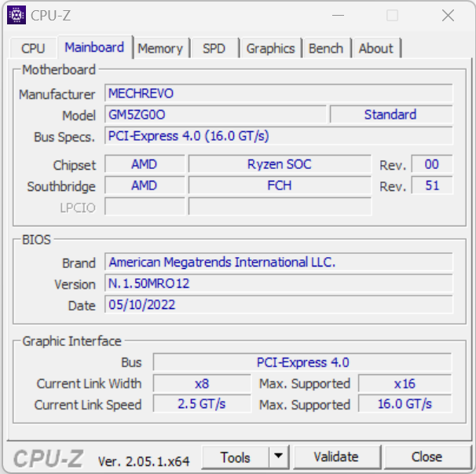Screen dimensions: 476x474
Task: Click the empty LPCIO vendor field
Action: click(145, 207)
